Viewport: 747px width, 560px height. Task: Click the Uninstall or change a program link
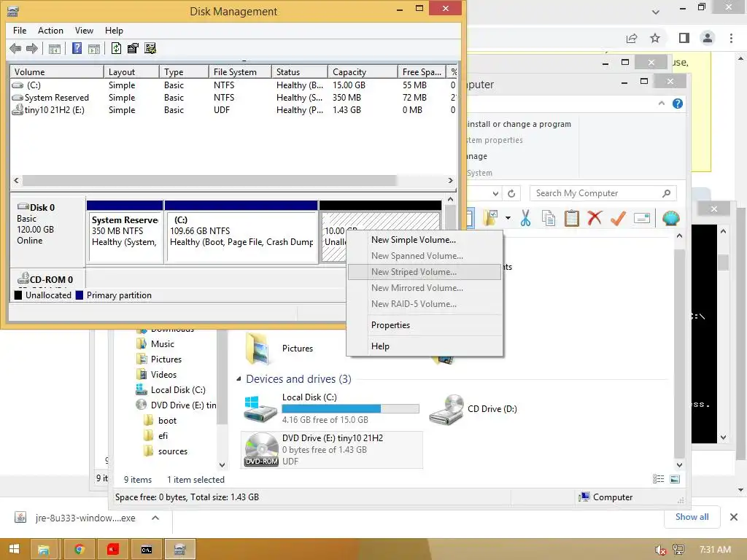(519, 124)
